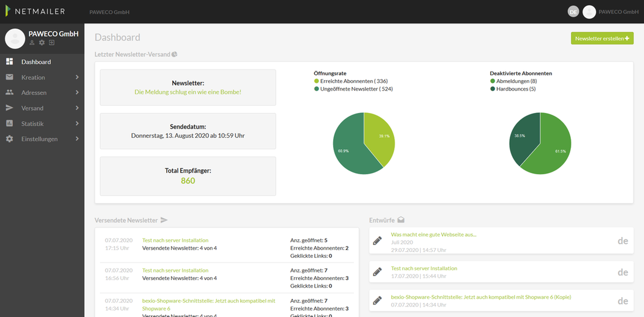Click the Newsletter erstellen button
The image size is (644, 317).
coord(602,38)
